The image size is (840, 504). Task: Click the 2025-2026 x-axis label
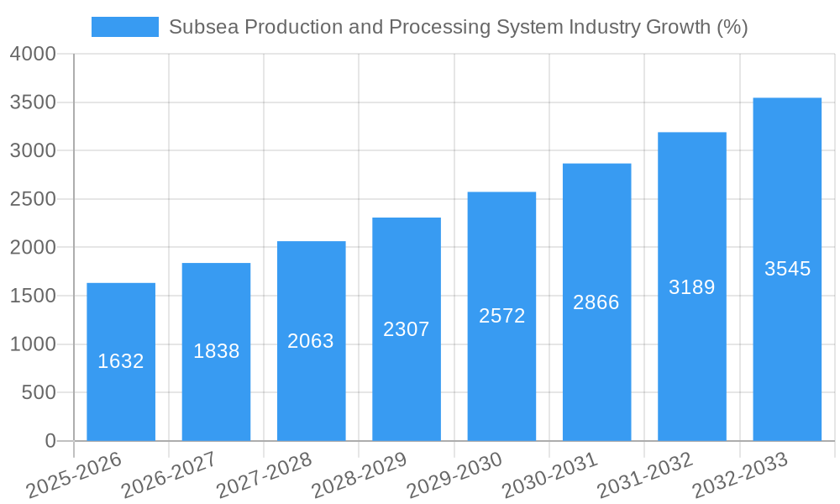[75, 475]
